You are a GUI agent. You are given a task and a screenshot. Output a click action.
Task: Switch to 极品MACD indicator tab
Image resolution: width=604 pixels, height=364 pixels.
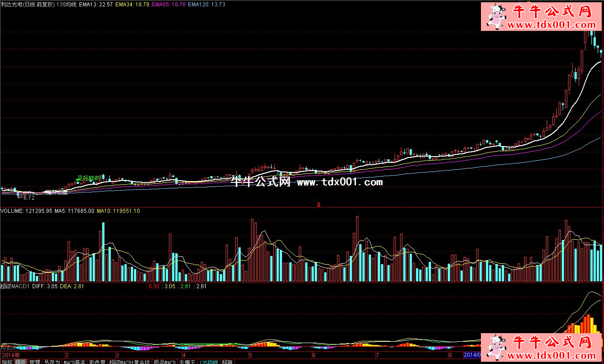click(164, 362)
